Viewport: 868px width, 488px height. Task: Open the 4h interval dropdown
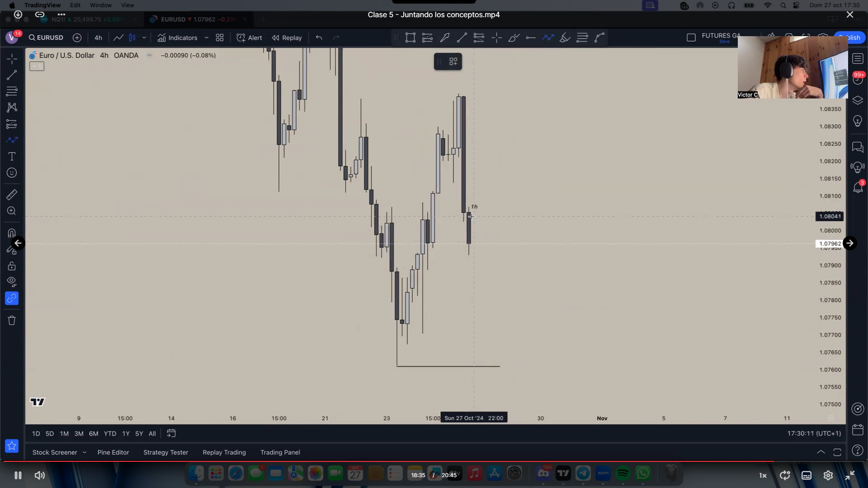coord(98,38)
